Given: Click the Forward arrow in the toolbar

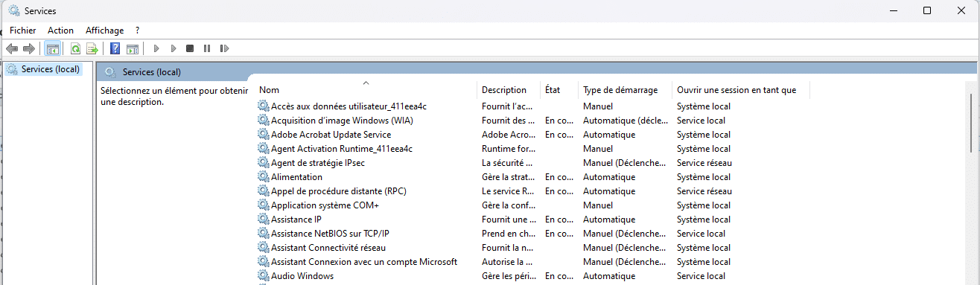Looking at the screenshot, I should click(29, 49).
